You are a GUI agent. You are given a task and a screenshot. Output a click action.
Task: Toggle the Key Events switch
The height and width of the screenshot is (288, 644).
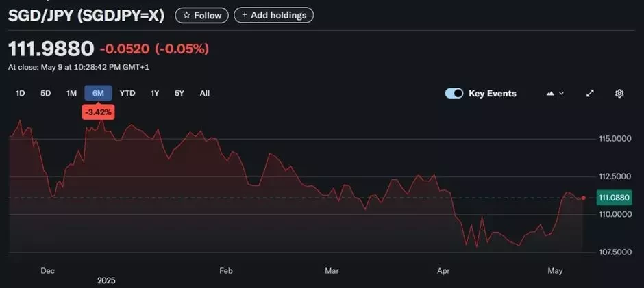coord(454,94)
